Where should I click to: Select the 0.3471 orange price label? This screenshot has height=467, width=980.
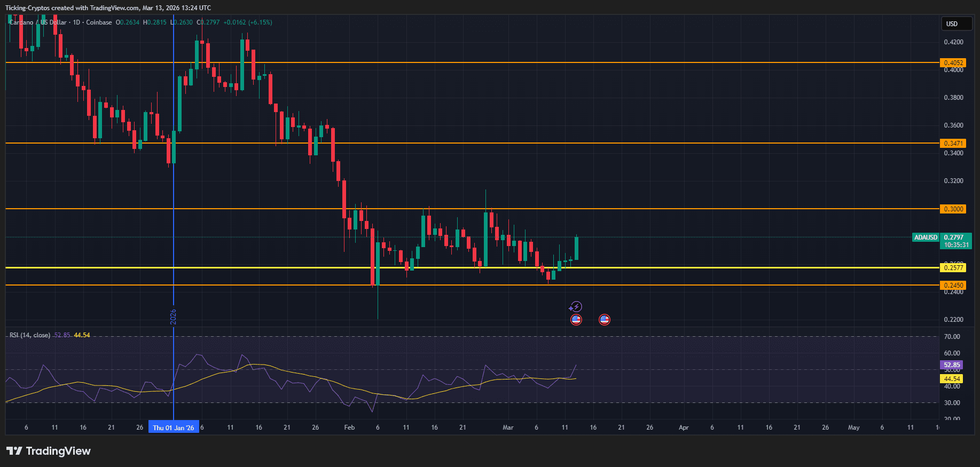[x=953, y=144]
